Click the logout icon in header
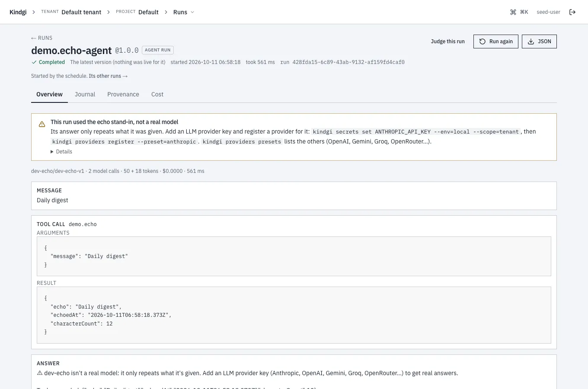 click(x=572, y=12)
